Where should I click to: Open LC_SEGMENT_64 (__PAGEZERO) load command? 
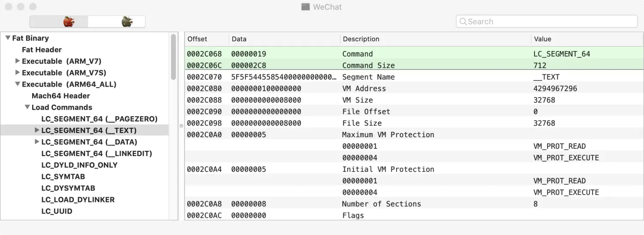click(x=99, y=119)
